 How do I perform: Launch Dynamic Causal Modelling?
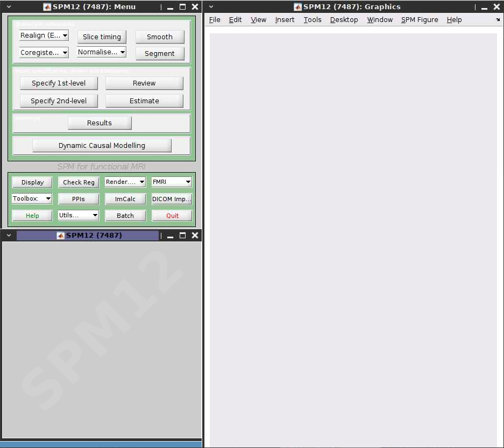(101, 145)
